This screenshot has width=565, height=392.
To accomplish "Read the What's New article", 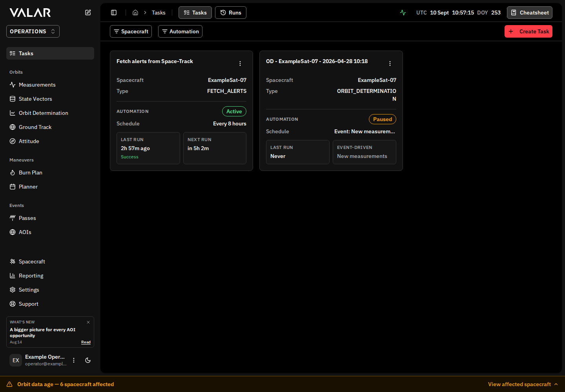I will tap(86, 342).
